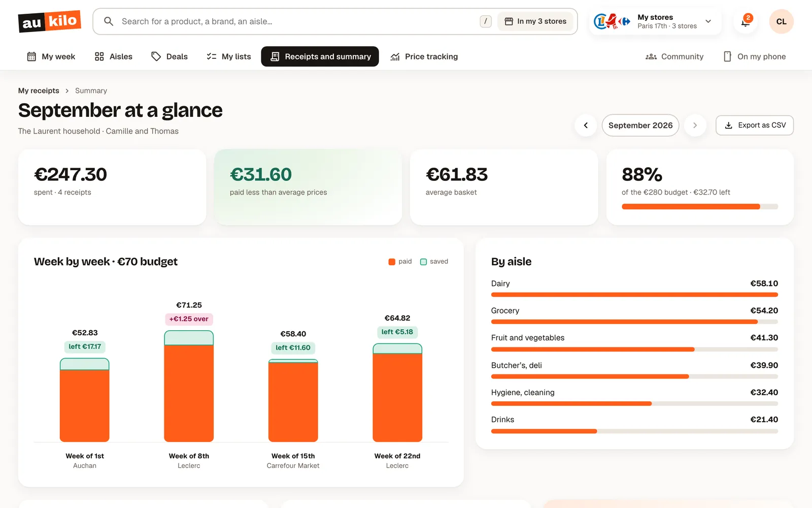Click the +€1.25 over badge
The height and width of the screenshot is (508, 812).
click(189, 319)
